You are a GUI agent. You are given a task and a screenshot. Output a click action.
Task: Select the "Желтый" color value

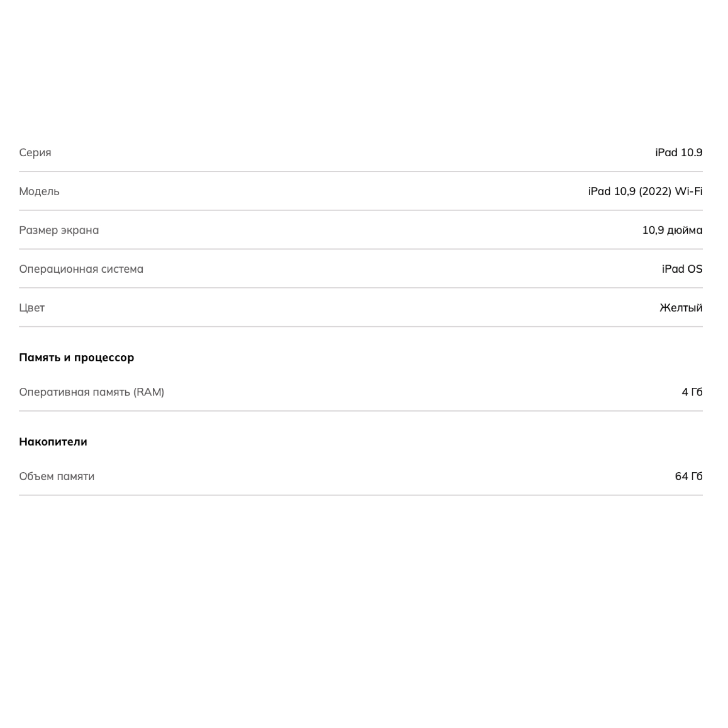click(680, 308)
